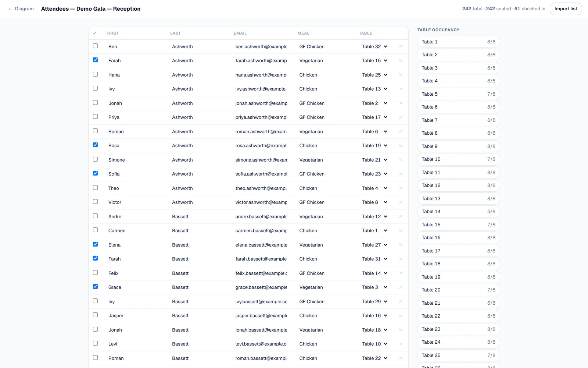Edit Simone Ashworth's Vegetarian meal field

pyautogui.click(x=324, y=160)
